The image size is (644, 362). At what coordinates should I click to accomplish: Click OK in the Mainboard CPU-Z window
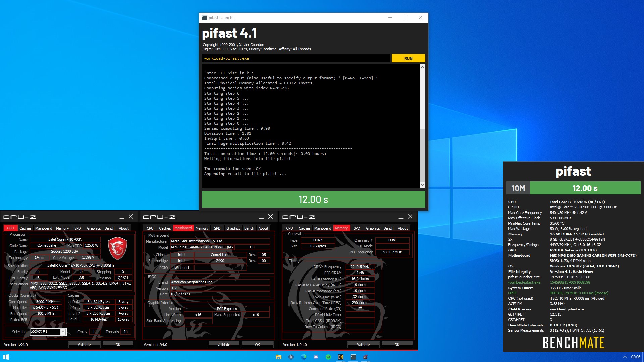258,345
